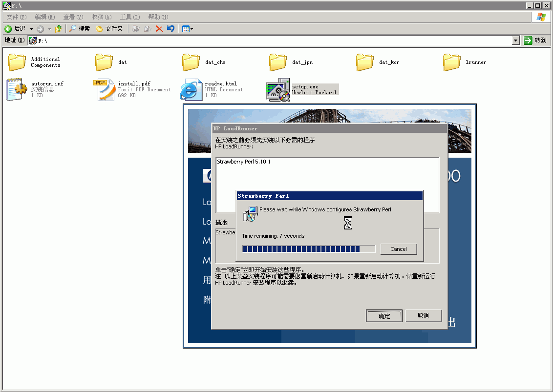The image size is (553, 392).
Task: Open the Edit (编辑) menu
Action: tap(45, 17)
